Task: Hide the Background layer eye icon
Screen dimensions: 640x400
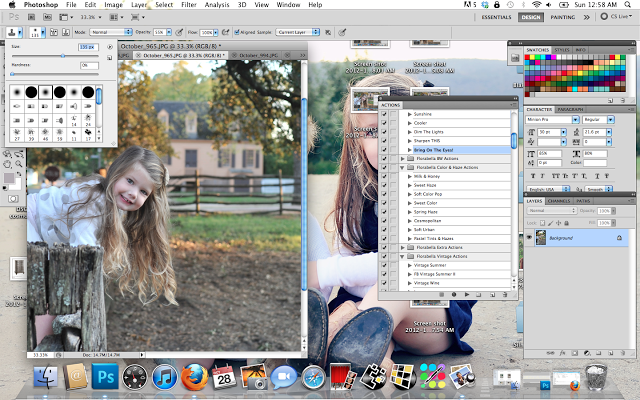Action: click(529, 238)
